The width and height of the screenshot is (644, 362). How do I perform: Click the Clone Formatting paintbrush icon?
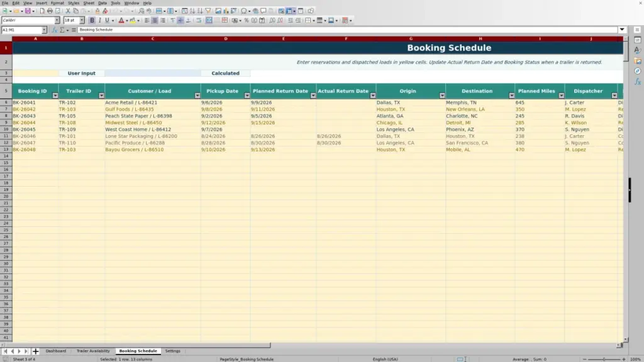(x=97, y=11)
